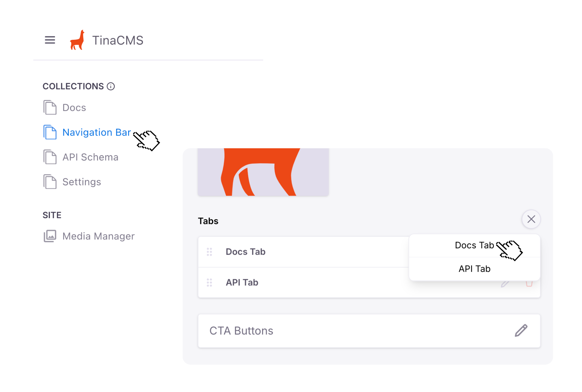Open the Media Manager
This screenshot has width=582, height=392.
[98, 236]
